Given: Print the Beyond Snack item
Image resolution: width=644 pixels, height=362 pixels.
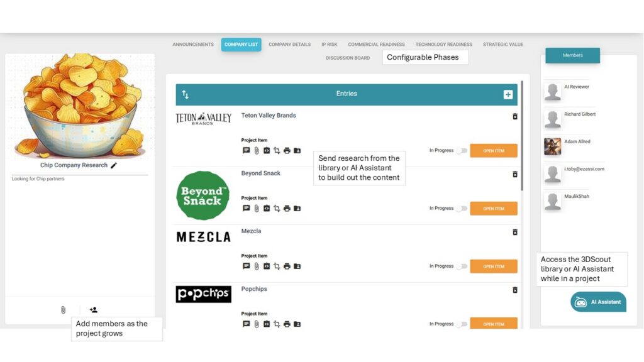Looking at the screenshot, I should [x=287, y=209].
